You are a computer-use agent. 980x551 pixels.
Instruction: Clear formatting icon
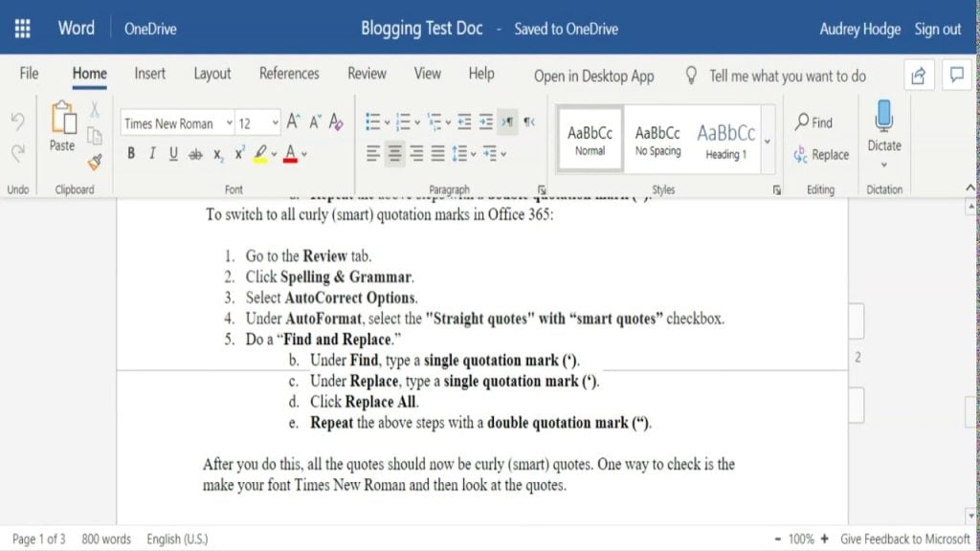pos(336,121)
